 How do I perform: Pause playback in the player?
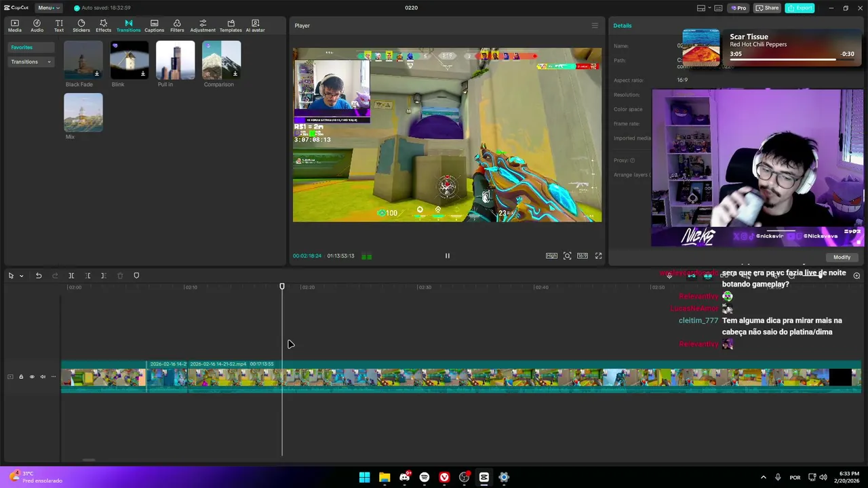[447, 256]
